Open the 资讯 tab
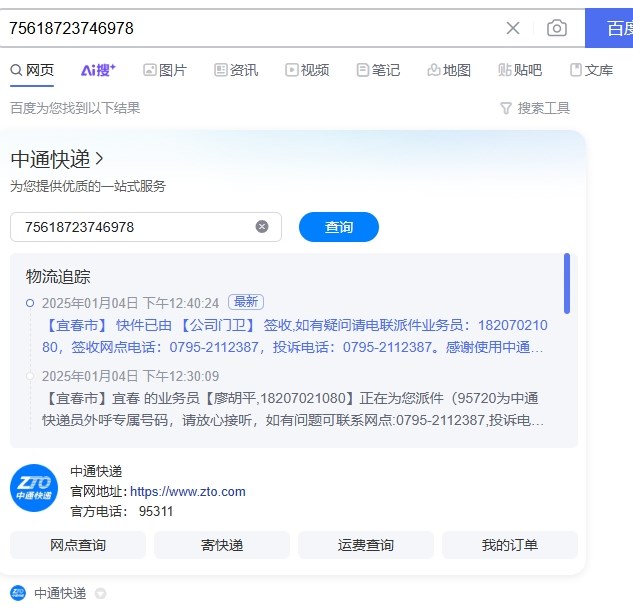Screen dimensions: 633x612 [236, 70]
